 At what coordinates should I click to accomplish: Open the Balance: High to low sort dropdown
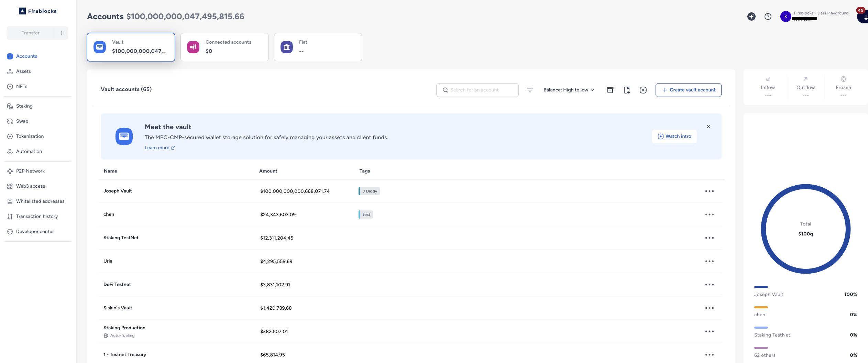(x=569, y=90)
